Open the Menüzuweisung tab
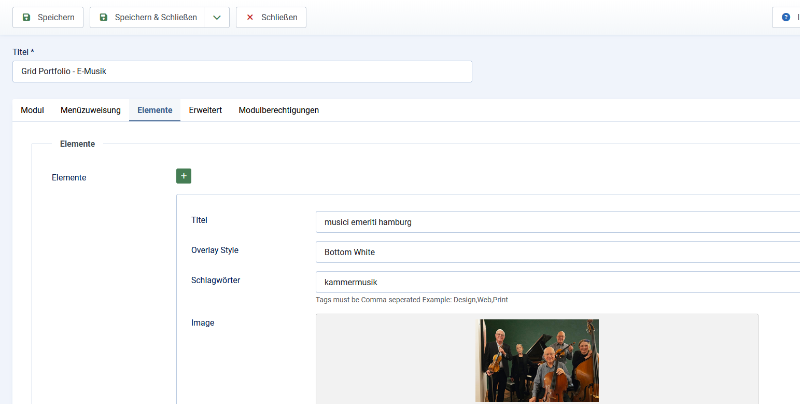Viewport: 800px width, 404px height. 90,110
